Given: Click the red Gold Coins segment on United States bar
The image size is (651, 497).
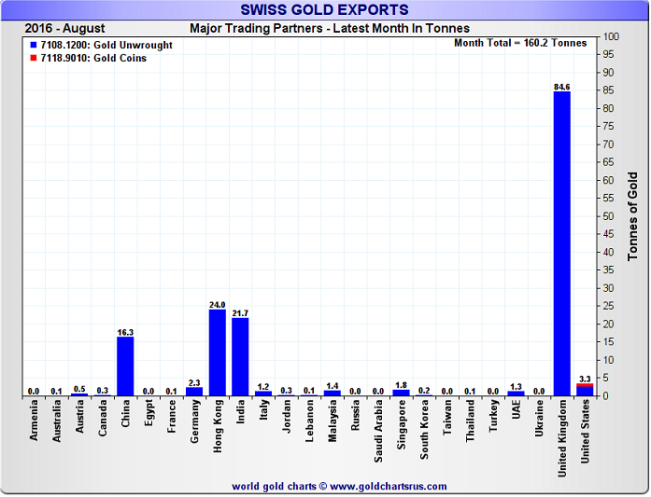Looking at the screenshot, I should pos(585,385).
